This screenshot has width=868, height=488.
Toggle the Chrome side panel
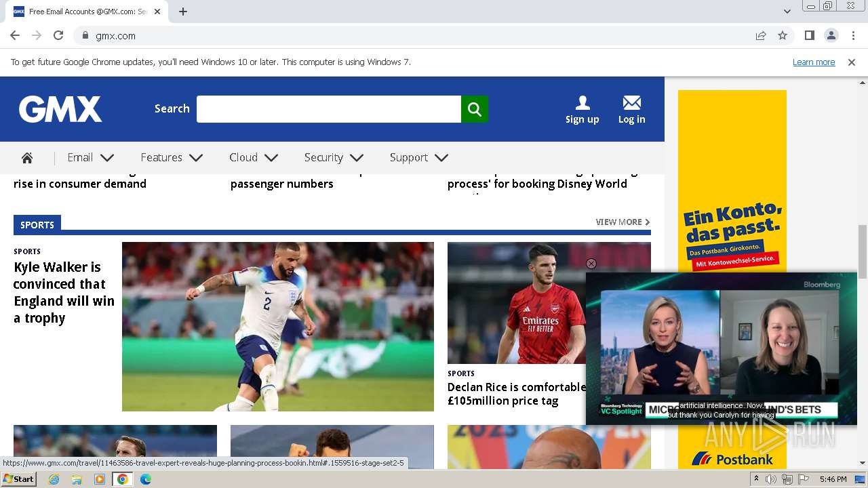[x=809, y=36]
